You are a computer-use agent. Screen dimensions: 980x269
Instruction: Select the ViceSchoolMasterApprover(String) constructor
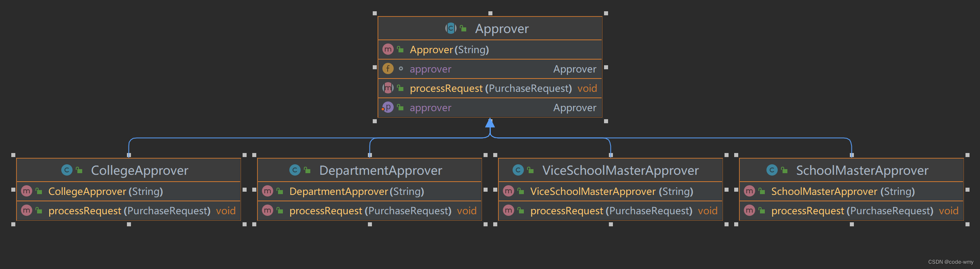[612, 191]
